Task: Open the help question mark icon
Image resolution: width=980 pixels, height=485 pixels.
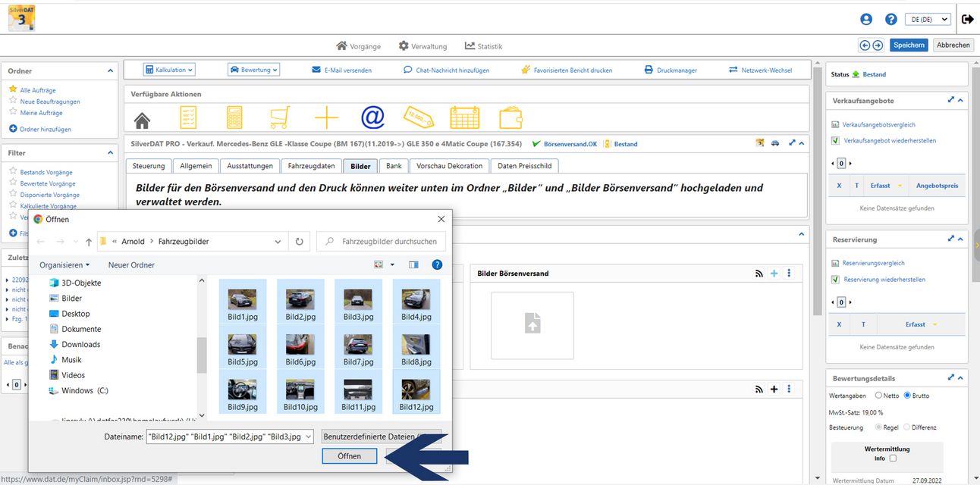Action: [891, 20]
